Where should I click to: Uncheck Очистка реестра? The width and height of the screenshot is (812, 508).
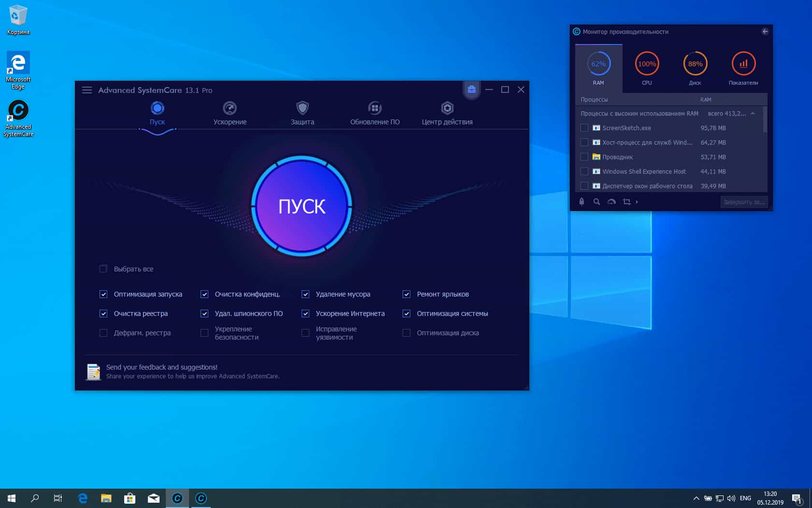pyautogui.click(x=103, y=313)
